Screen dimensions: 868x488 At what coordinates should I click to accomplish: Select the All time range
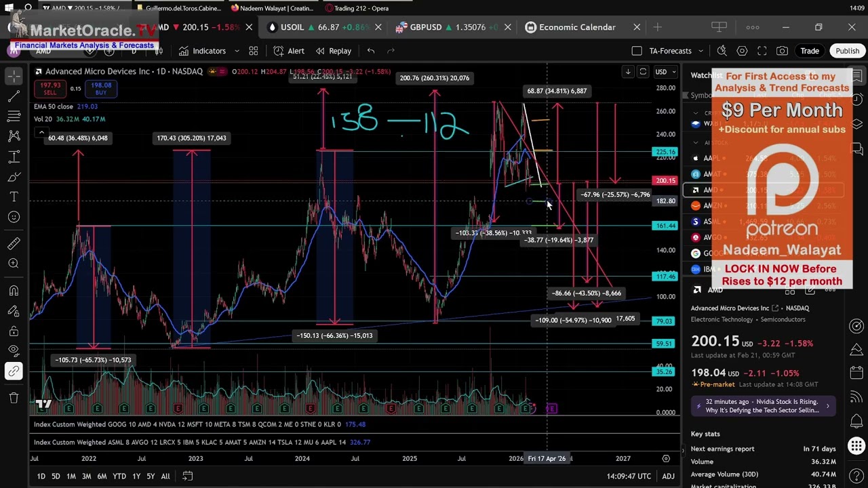[165, 476]
